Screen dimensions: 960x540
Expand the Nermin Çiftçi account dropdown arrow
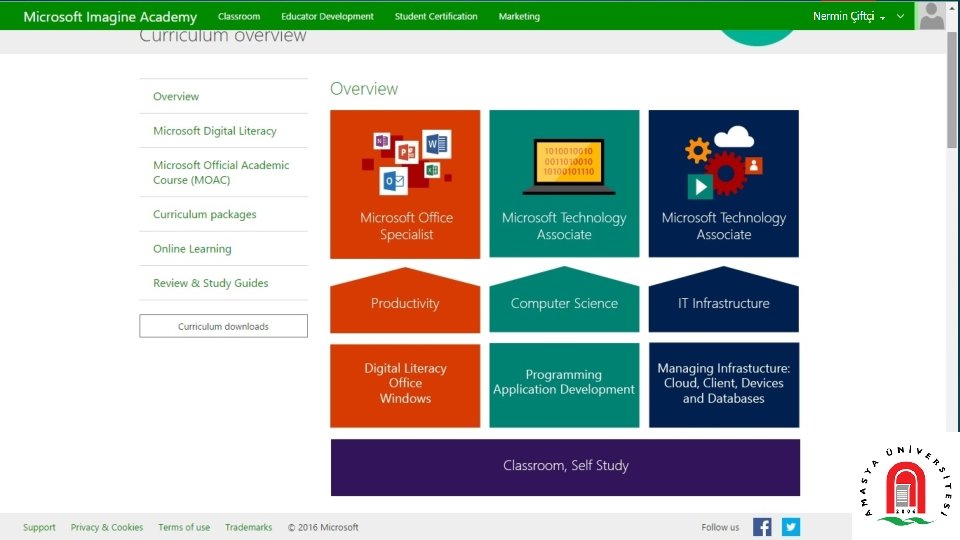882,18
